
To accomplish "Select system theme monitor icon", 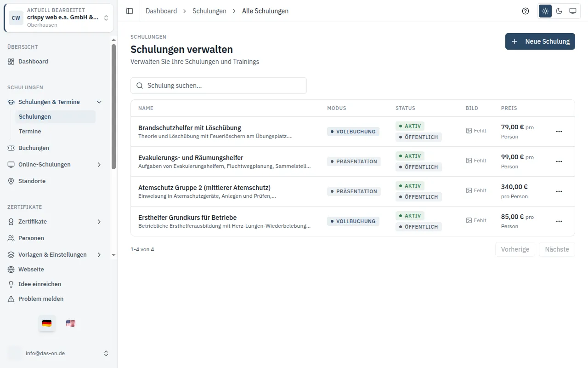I will coord(573,11).
